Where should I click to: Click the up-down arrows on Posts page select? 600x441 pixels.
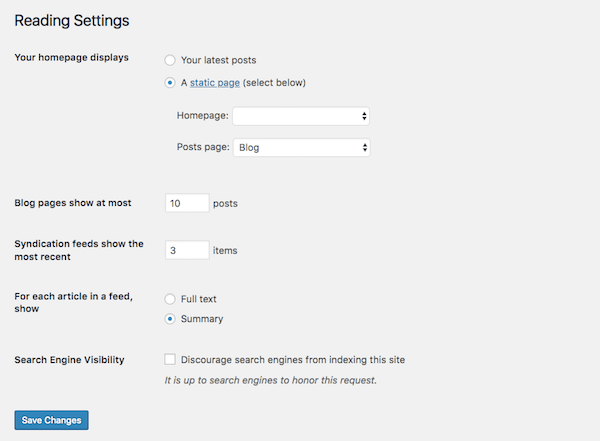(364, 148)
